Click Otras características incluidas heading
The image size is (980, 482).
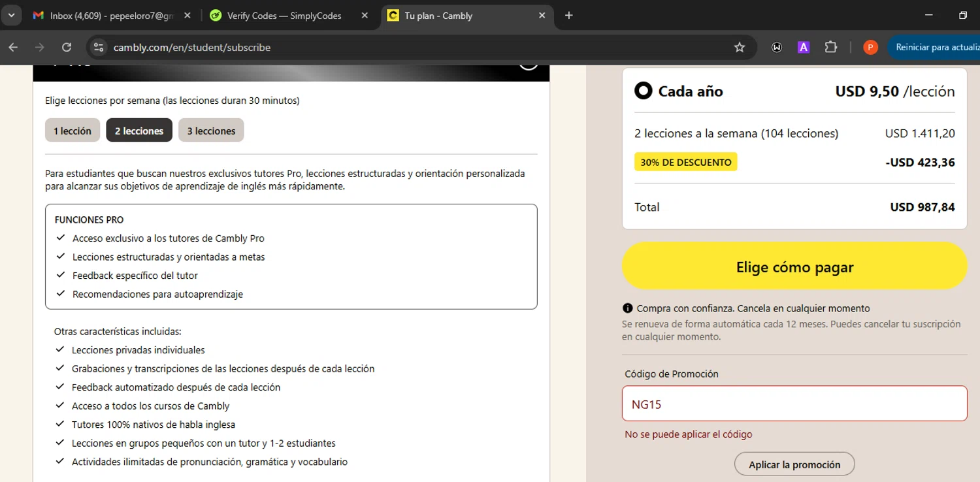(x=118, y=331)
